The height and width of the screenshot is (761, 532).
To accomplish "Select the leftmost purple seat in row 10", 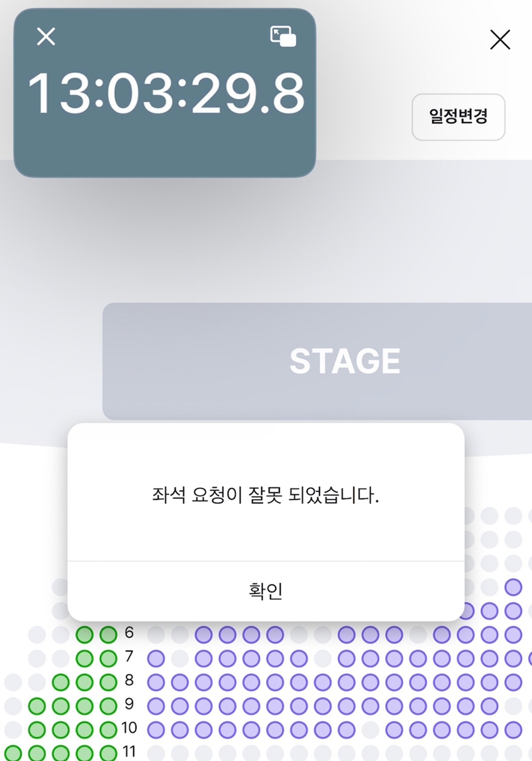I will 156,730.
